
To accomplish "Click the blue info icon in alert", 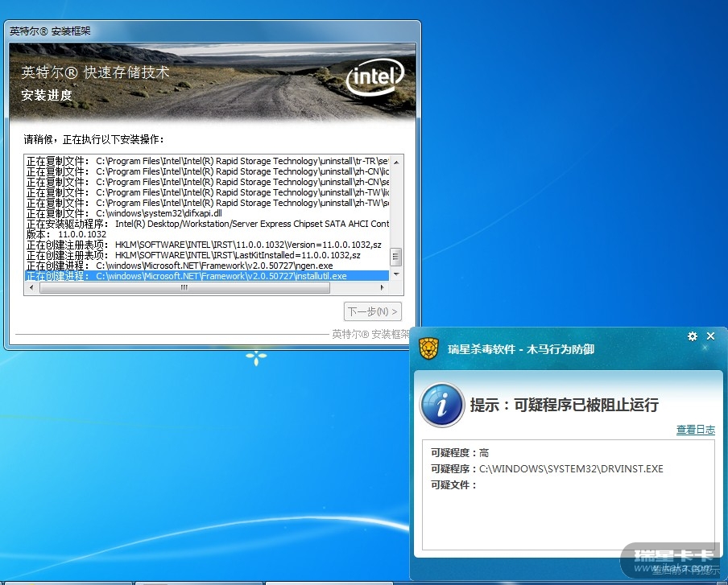I will coord(441,405).
